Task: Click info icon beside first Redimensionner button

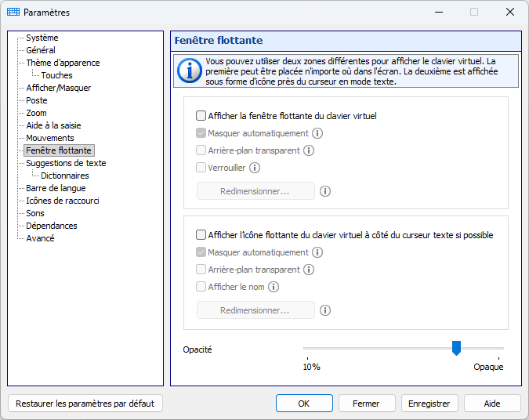Action: tap(325, 191)
